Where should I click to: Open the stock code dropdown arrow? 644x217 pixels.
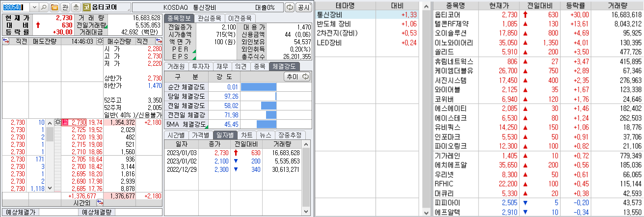tap(34, 8)
